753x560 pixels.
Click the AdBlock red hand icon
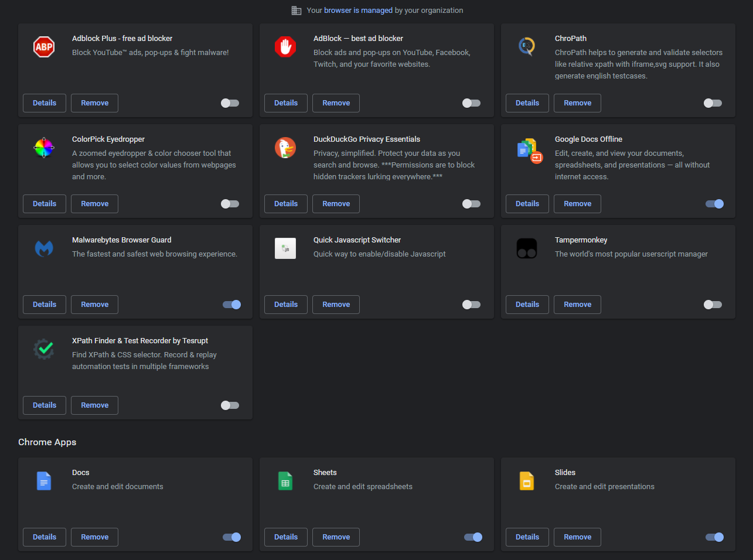[x=285, y=47]
